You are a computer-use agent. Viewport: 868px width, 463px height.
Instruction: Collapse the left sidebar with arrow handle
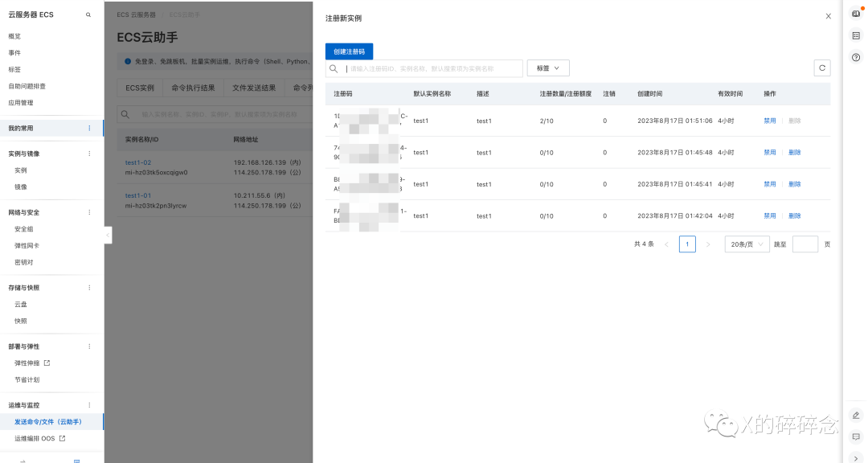pyautogui.click(x=108, y=235)
